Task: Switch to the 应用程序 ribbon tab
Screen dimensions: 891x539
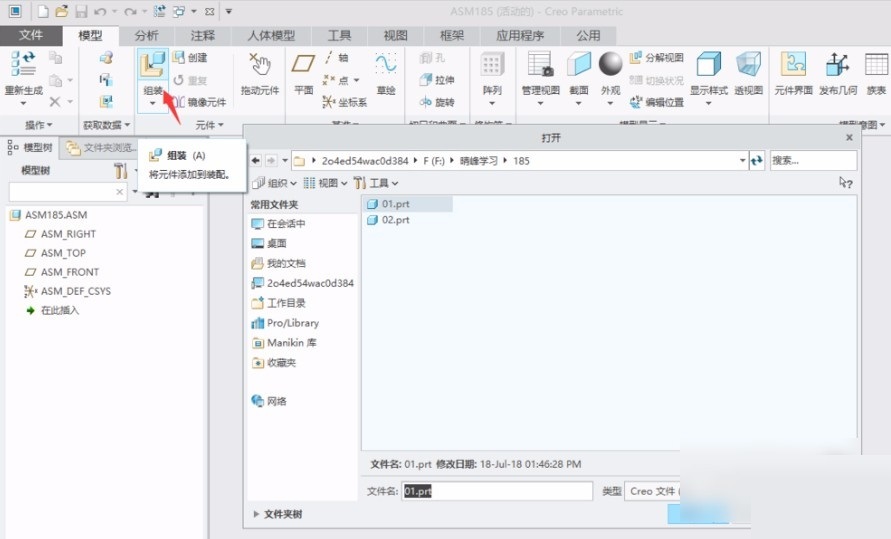Action: tap(520, 35)
